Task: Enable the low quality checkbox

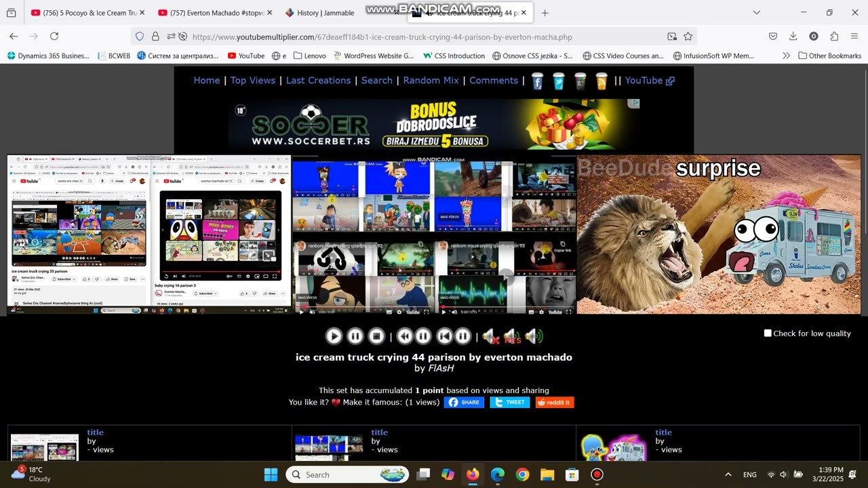Action: pos(768,333)
